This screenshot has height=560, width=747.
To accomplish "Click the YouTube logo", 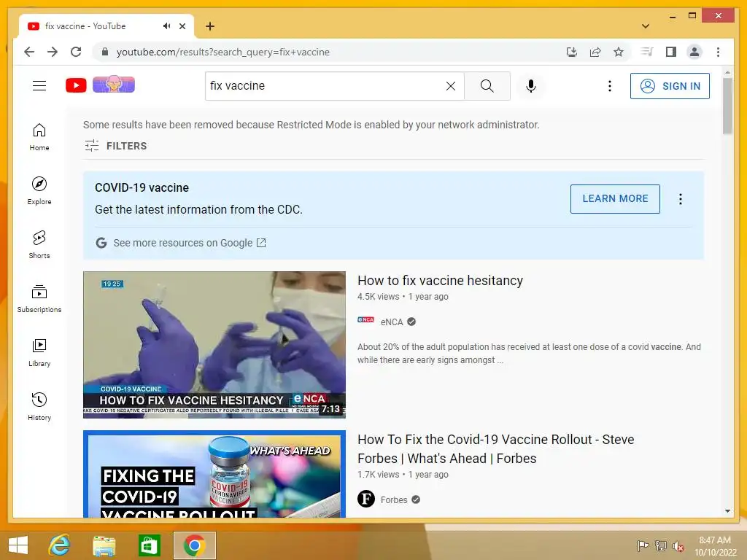I will point(76,85).
